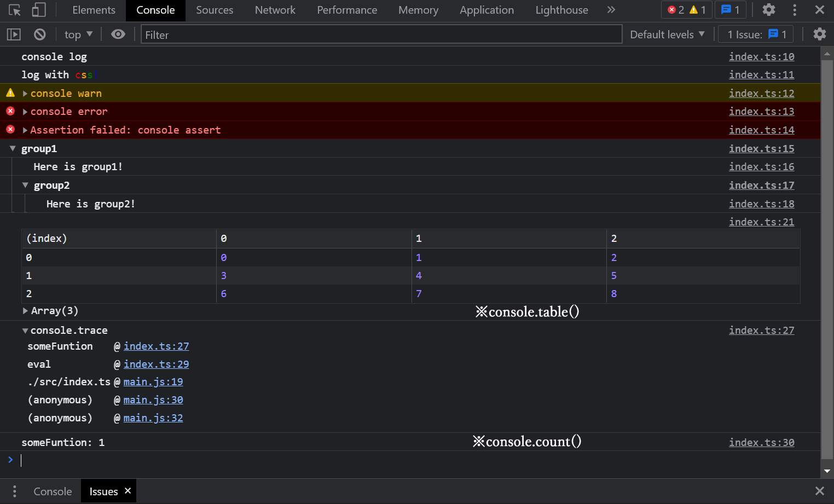Open the Lighthouse tab

pos(561,10)
